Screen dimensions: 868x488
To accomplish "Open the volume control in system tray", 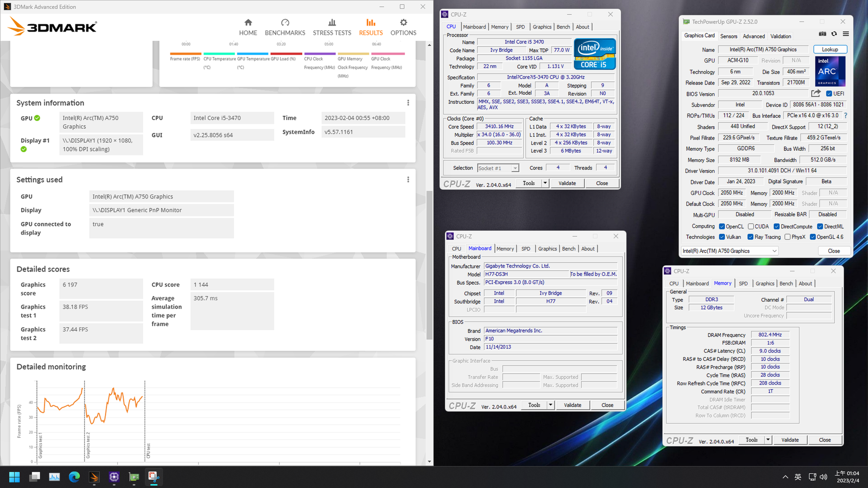I will coord(823,477).
